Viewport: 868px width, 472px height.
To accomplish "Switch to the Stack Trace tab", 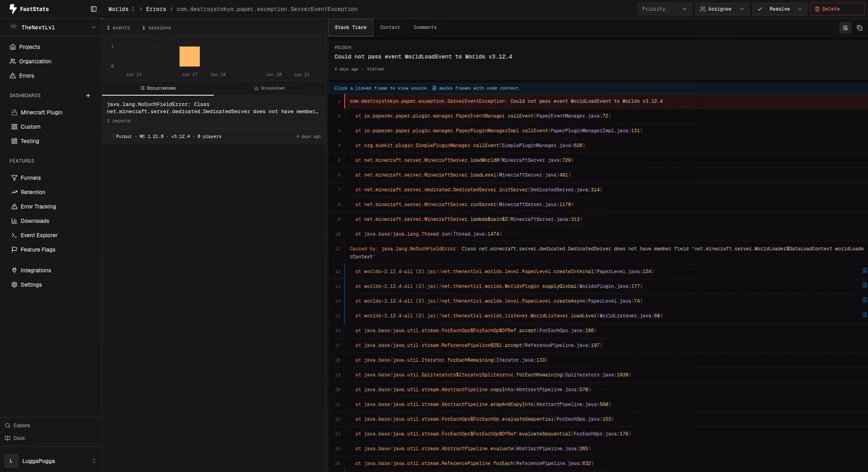I will tap(351, 27).
